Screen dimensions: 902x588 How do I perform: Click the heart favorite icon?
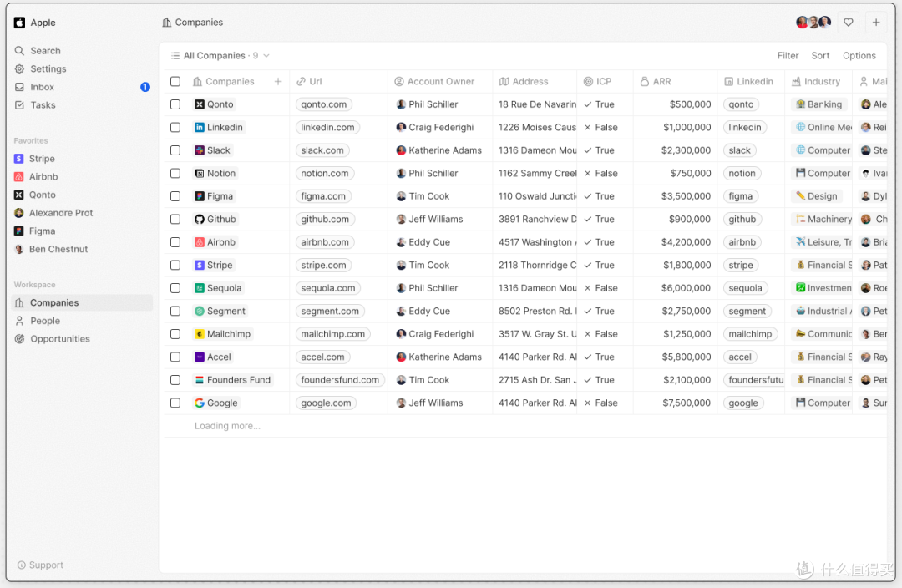[x=849, y=23]
